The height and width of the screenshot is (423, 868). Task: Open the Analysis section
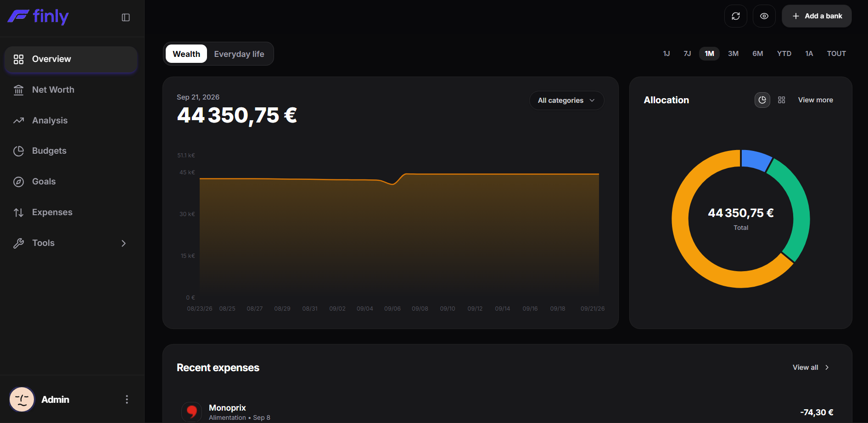click(71, 121)
